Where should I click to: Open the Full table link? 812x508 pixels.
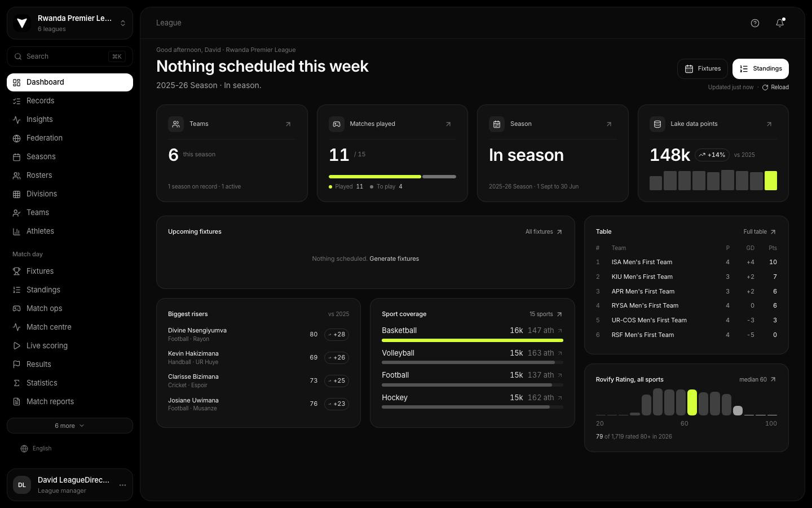pyautogui.click(x=760, y=232)
